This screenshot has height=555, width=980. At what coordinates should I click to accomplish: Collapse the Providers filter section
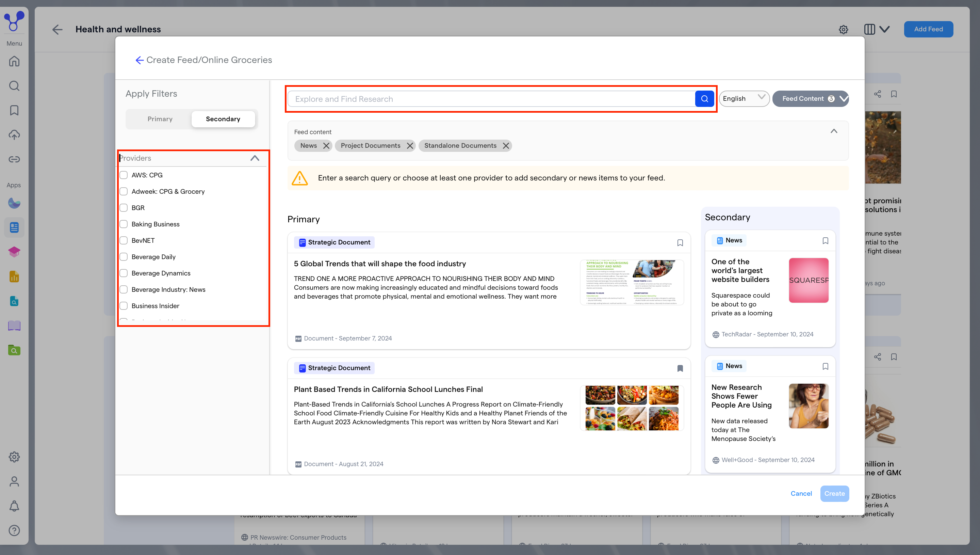[x=255, y=158]
